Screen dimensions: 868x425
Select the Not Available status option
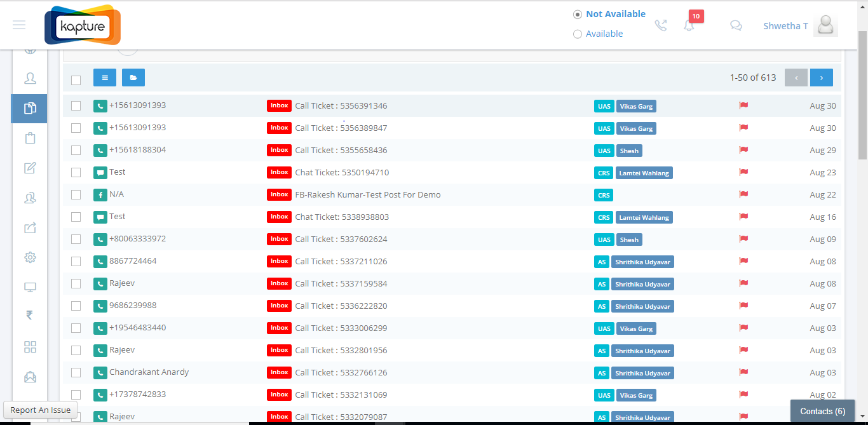pos(578,14)
